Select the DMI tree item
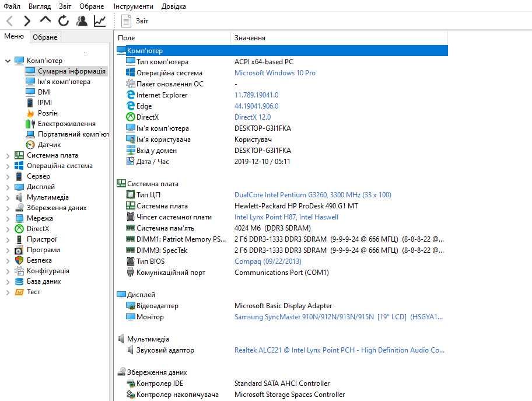 (44, 92)
